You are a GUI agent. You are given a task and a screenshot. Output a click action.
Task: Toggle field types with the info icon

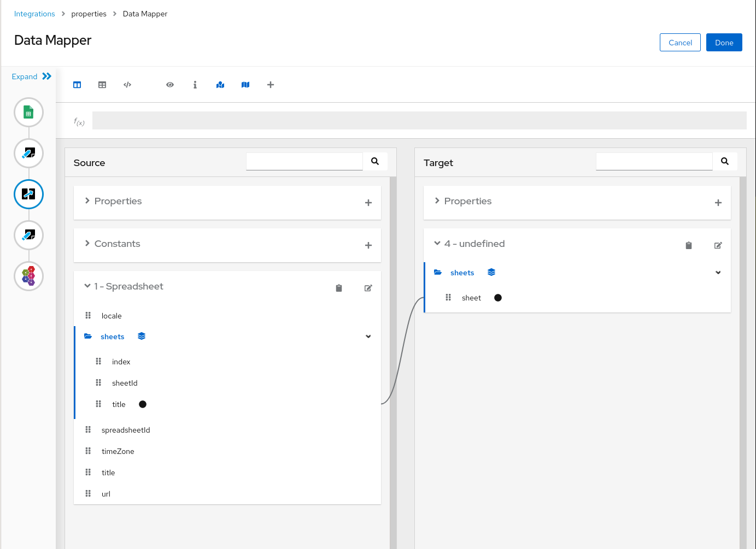pos(195,85)
